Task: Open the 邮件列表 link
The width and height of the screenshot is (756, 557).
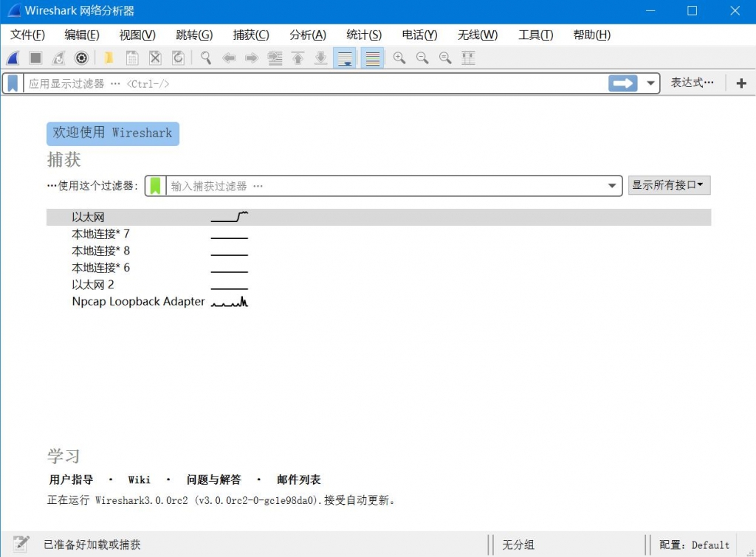Action: pos(298,480)
